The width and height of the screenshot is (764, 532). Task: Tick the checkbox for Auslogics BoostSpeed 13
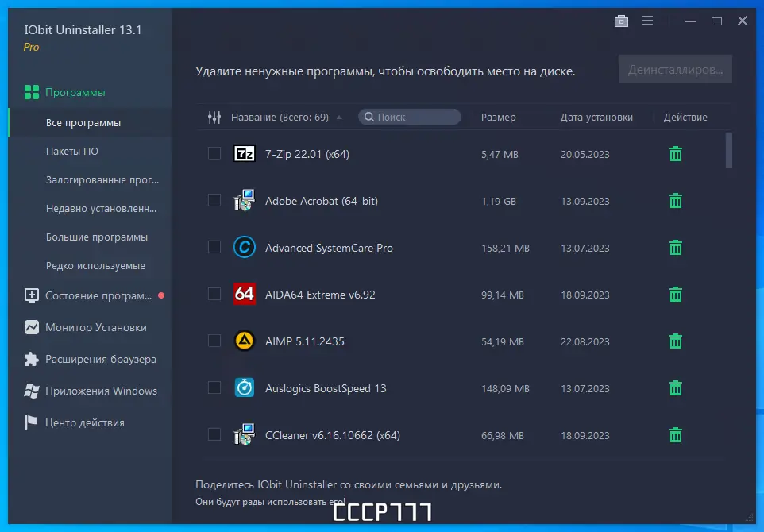(214, 387)
